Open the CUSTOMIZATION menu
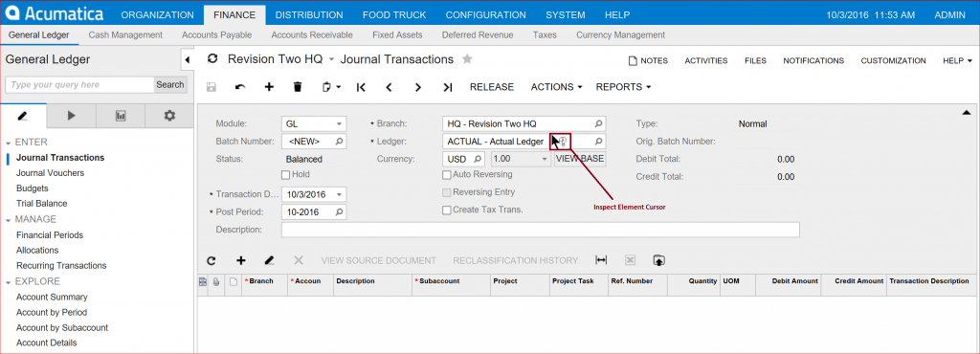 coord(893,60)
